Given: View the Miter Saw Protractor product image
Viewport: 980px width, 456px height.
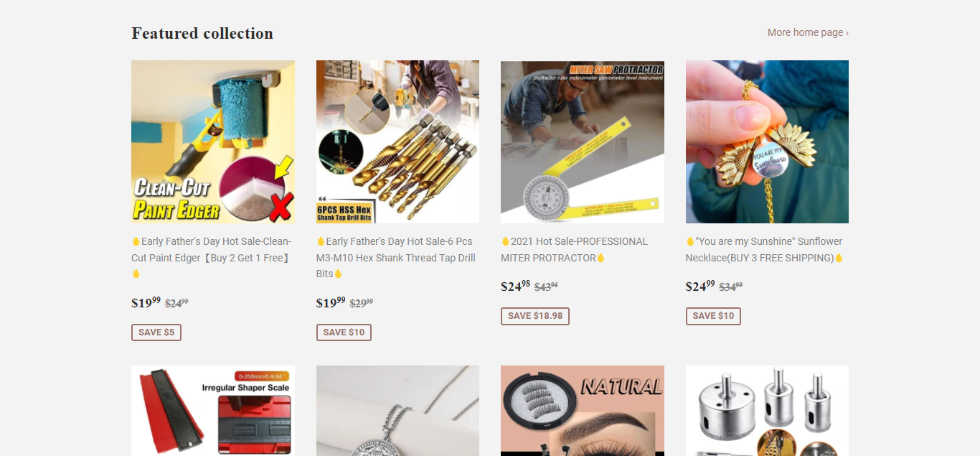Looking at the screenshot, I should tap(583, 141).
